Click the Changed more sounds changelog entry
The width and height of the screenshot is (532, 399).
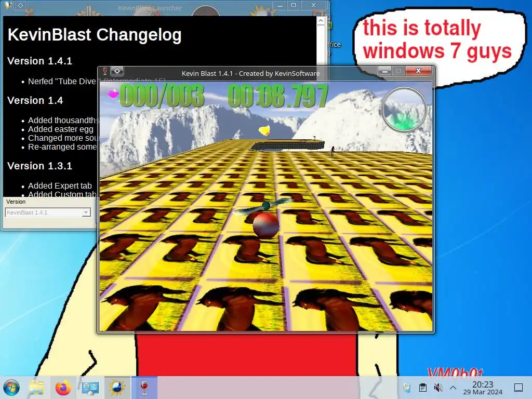pos(63,138)
